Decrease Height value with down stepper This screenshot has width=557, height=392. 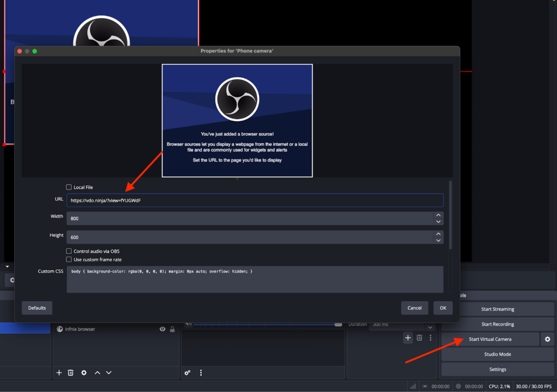point(438,240)
